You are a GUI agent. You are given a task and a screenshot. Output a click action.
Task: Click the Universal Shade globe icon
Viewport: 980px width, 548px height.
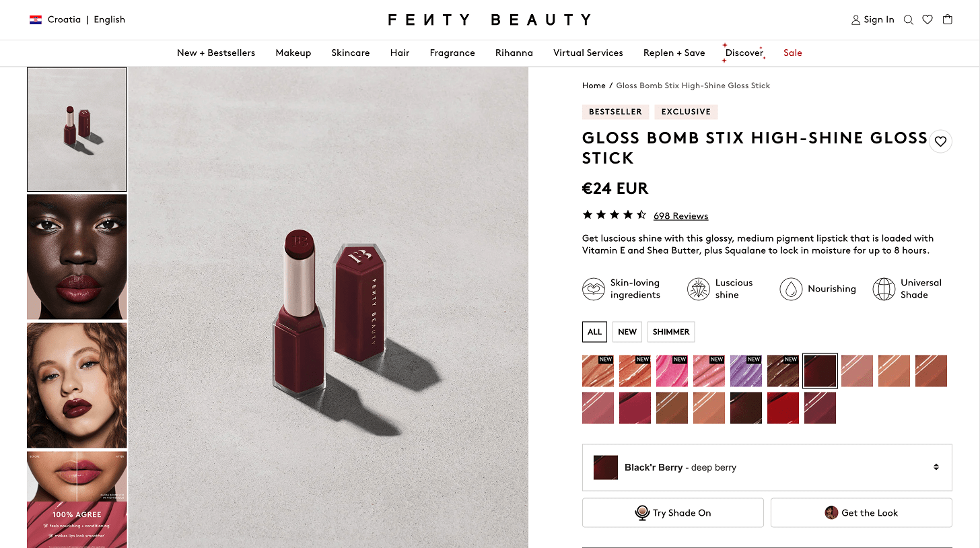coord(884,289)
